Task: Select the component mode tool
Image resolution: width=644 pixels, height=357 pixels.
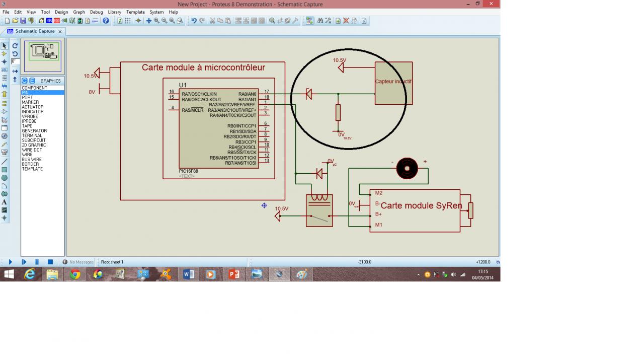Action: pos(5,54)
